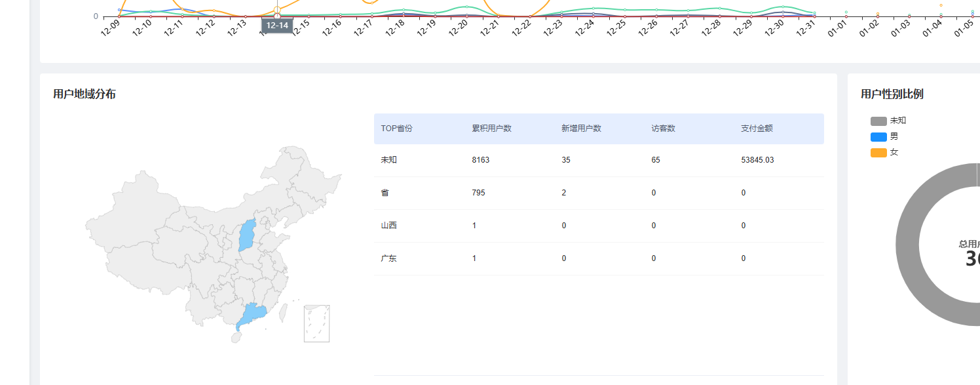Select the 12-09 date on chart axis
The image size is (980, 385).
click(111, 29)
